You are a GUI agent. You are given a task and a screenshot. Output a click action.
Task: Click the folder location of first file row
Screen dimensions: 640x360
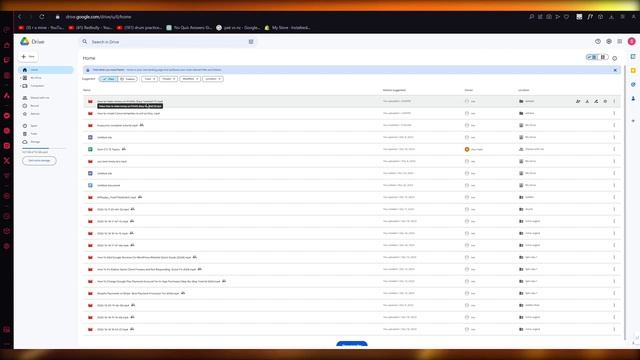(x=527, y=101)
